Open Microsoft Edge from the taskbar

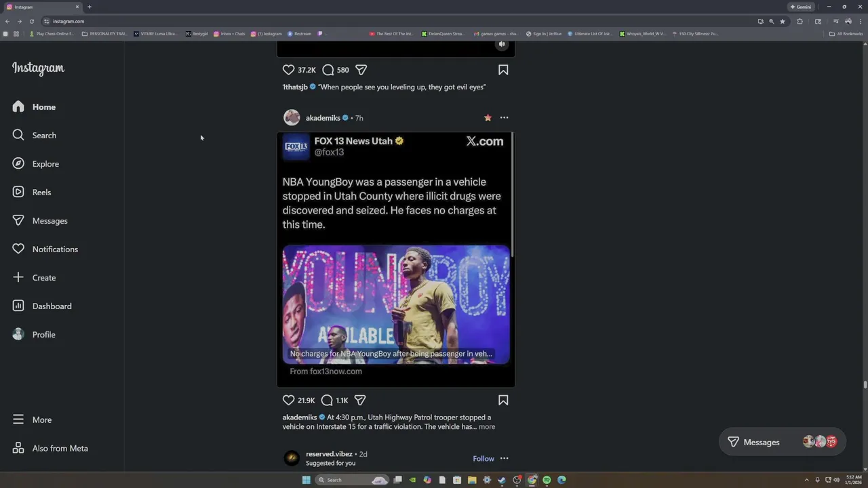(561, 480)
